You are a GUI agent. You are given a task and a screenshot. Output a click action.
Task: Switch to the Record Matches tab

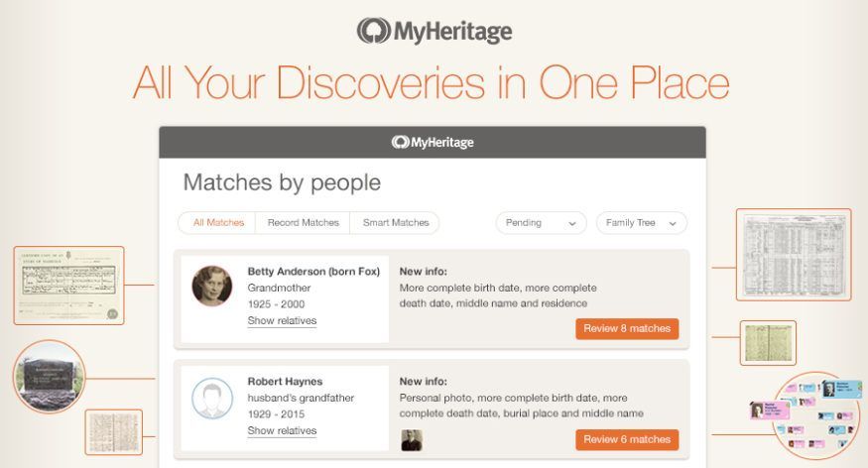303,222
